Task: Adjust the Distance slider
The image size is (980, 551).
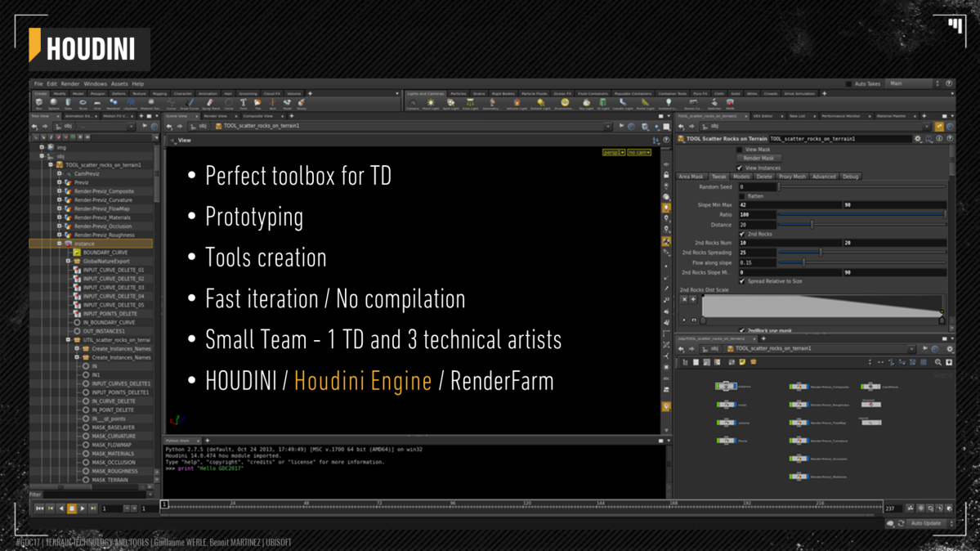Action: click(x=861, y=225)
